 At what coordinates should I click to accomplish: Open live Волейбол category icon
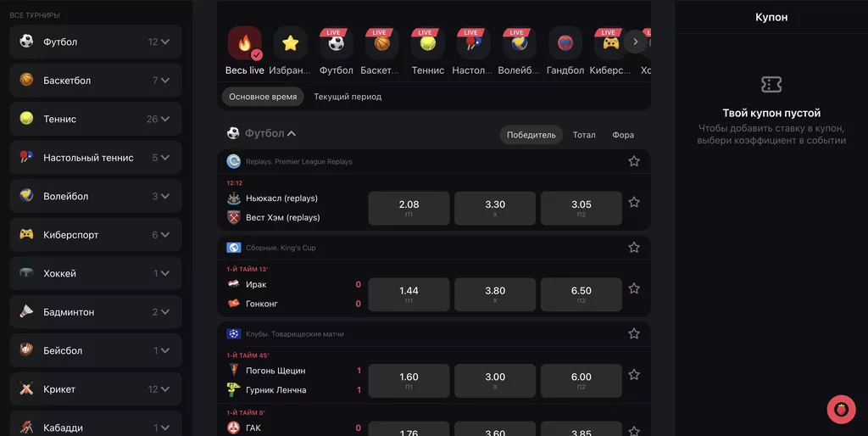[519, 42]
